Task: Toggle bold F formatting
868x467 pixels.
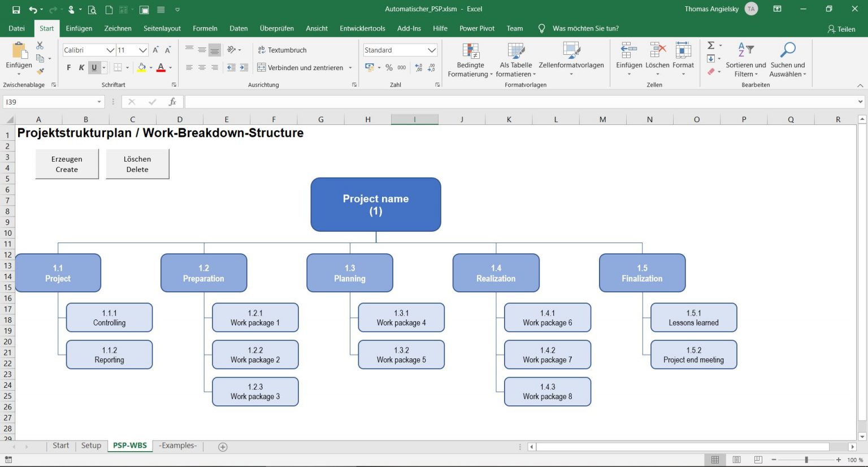Action: coord(68,67)
